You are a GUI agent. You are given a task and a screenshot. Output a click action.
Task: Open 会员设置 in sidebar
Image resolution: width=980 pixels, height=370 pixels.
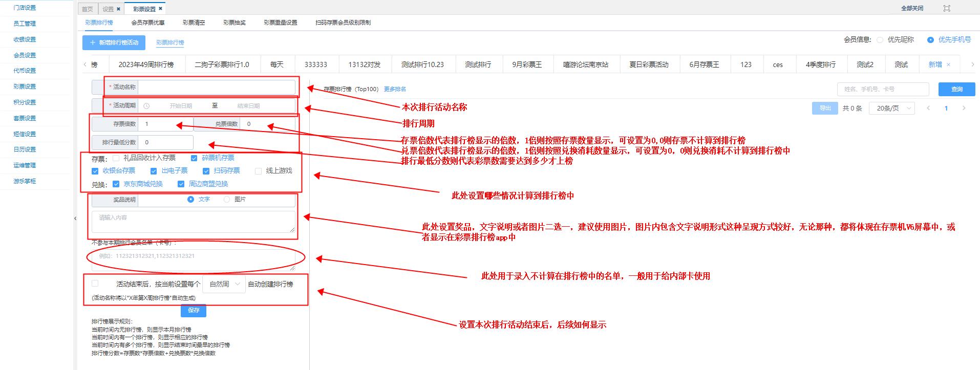pos(25,55)
